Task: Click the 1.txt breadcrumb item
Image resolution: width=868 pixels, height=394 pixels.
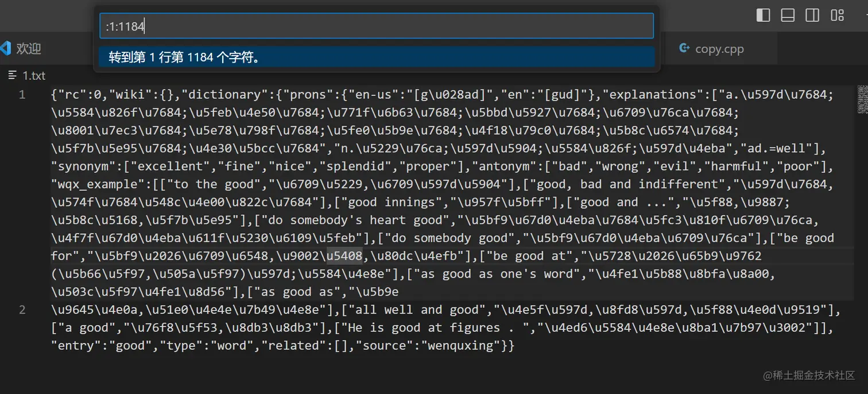Action: click(34, 75)
